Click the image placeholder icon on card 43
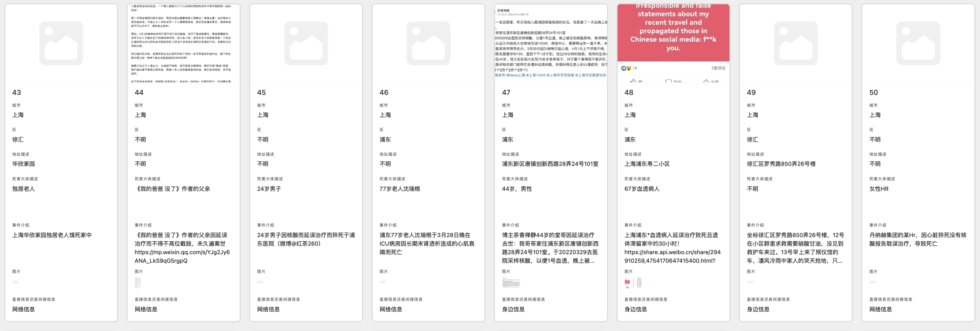The image size is (980, 331). 61,43
